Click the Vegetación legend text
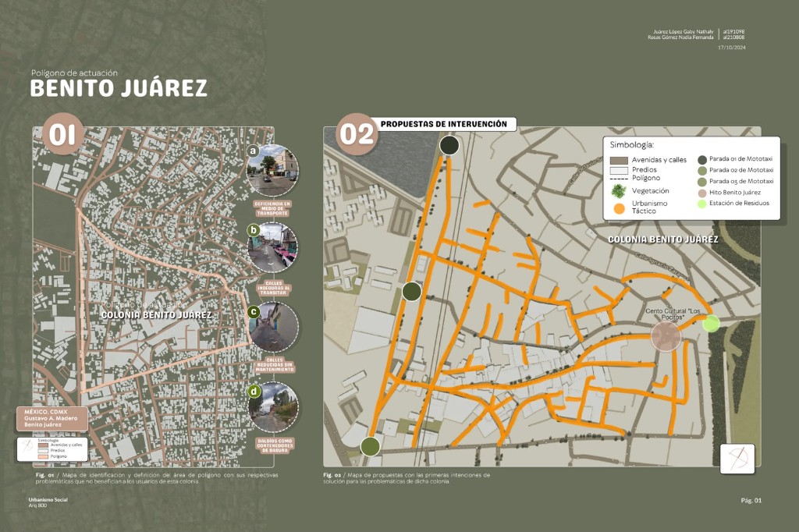Viewport: 799px width, 532px height. click(x=650, y=191)
